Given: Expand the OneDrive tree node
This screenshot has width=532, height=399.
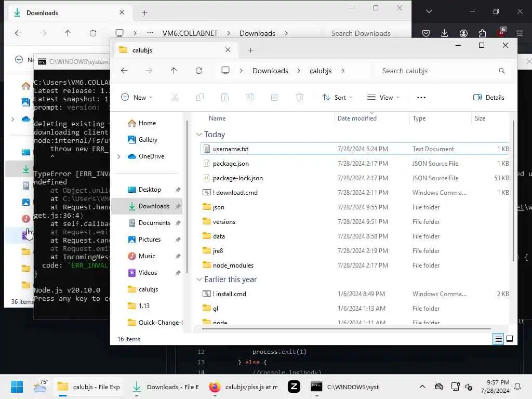Looking at the screenshot, I should 119,156.
